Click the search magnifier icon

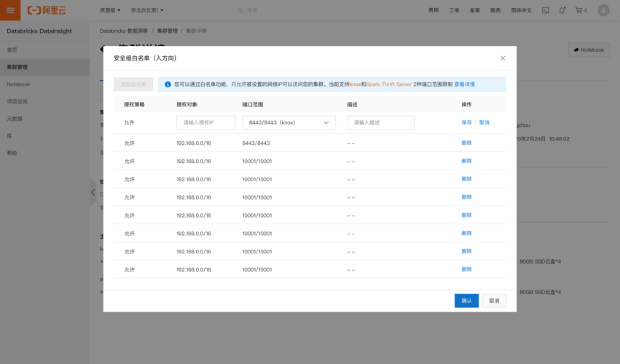point(240,11)
